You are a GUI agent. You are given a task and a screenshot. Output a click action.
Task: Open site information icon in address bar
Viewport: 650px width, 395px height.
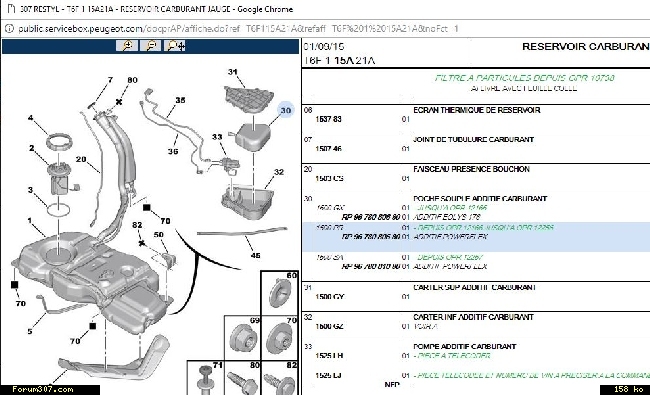(9, 29)
